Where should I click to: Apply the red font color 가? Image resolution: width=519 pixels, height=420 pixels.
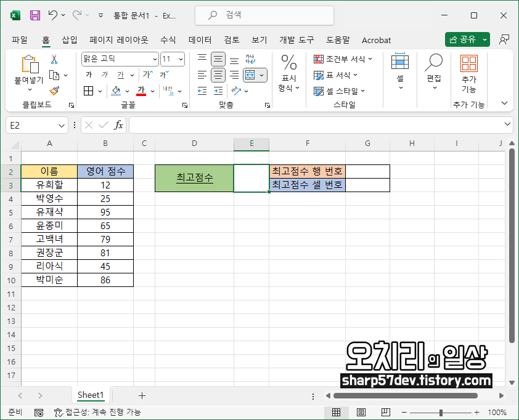pos(141,91)
